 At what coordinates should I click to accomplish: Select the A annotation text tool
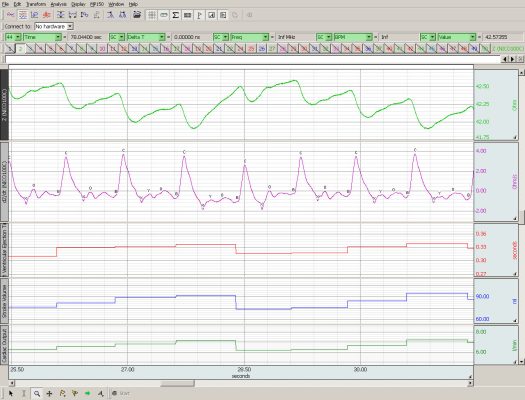click(100, 393)
